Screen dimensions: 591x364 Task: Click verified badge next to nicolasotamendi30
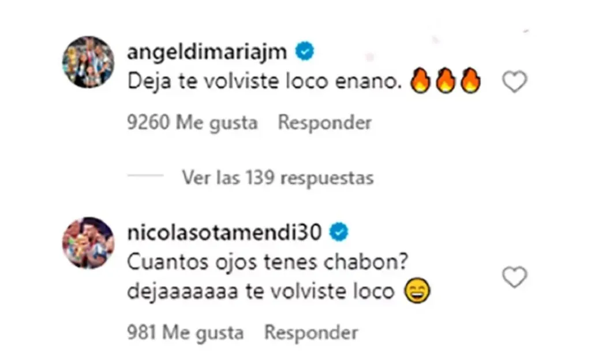339,232
